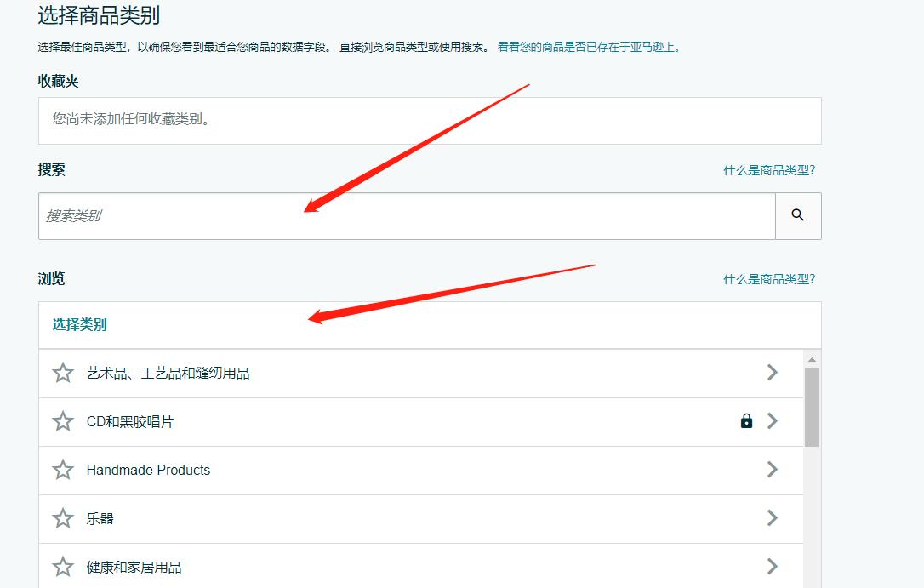Open 什么是商品类型? link beside 搜索
This screenshot has height=588, width=924.
point(768,170)
